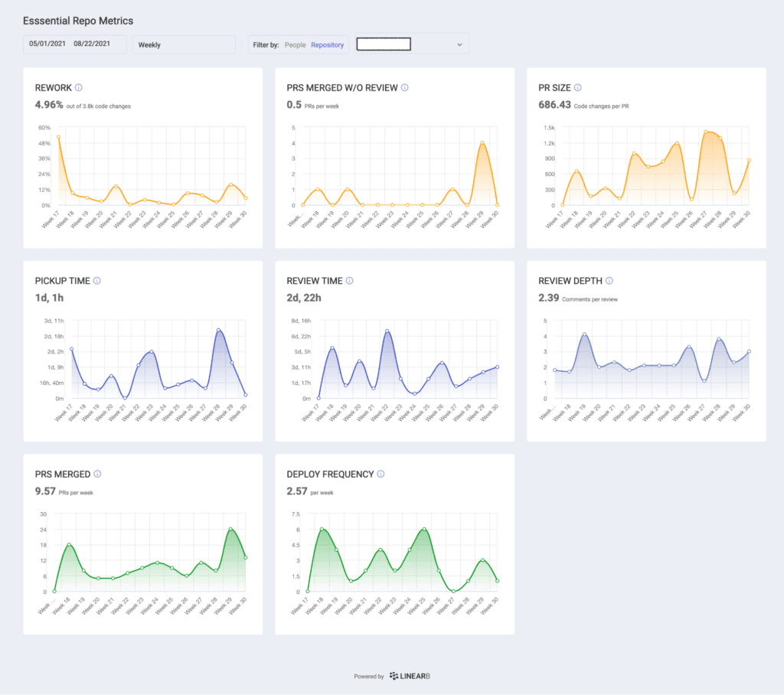Click Week 22 peak in Review Time chart

point(387,331)
